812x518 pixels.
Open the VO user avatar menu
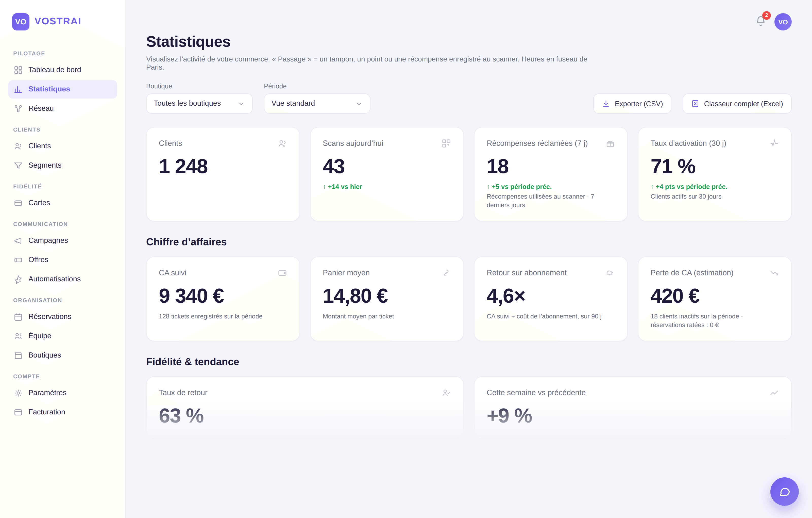pos(783,22)
